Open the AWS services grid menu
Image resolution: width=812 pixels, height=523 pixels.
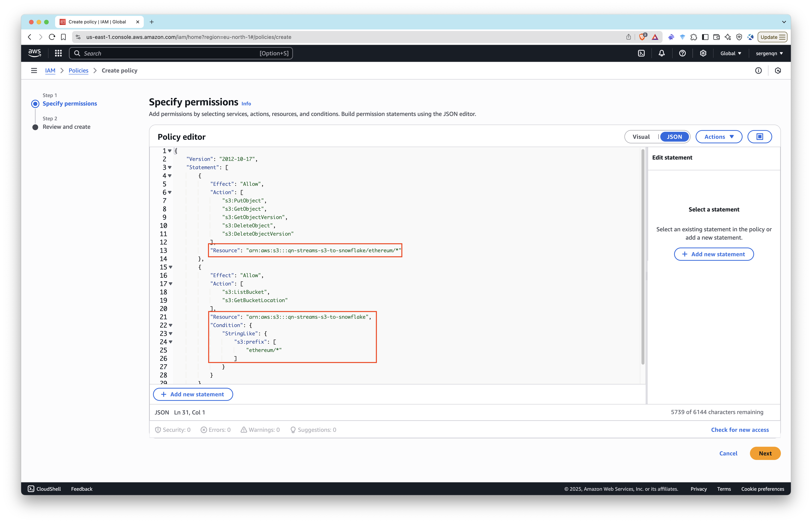pyautogui.click(x=58, y=53)
